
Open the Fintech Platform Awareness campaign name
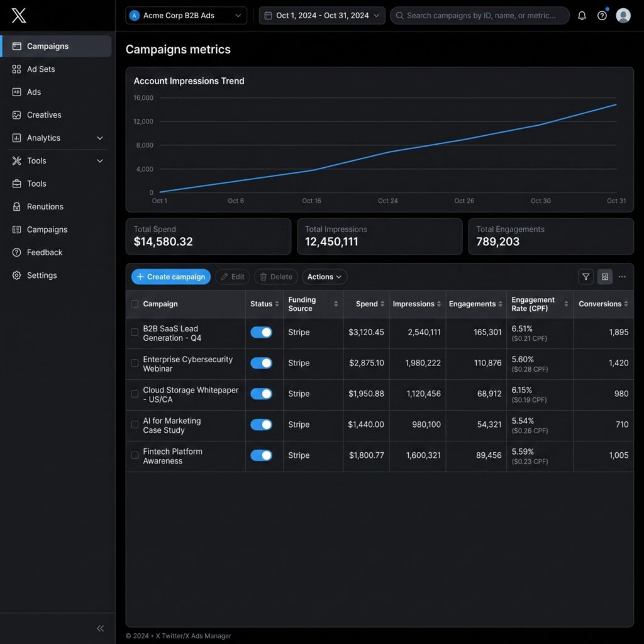(172, 456)
